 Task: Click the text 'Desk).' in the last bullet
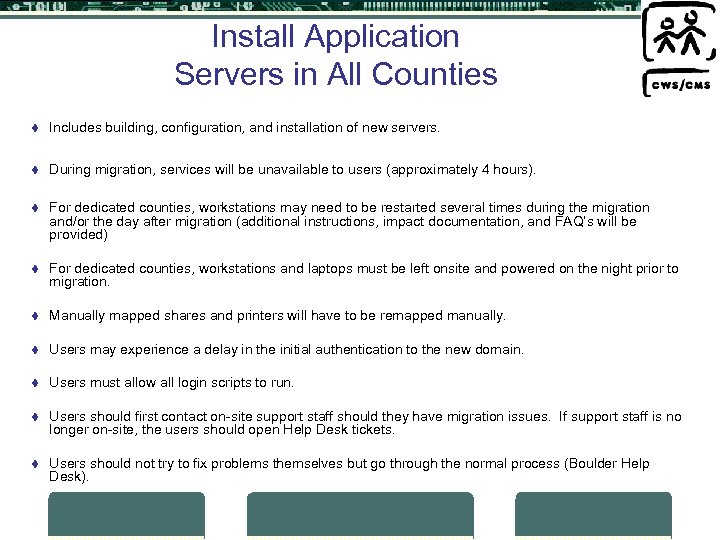pos(68,477)
